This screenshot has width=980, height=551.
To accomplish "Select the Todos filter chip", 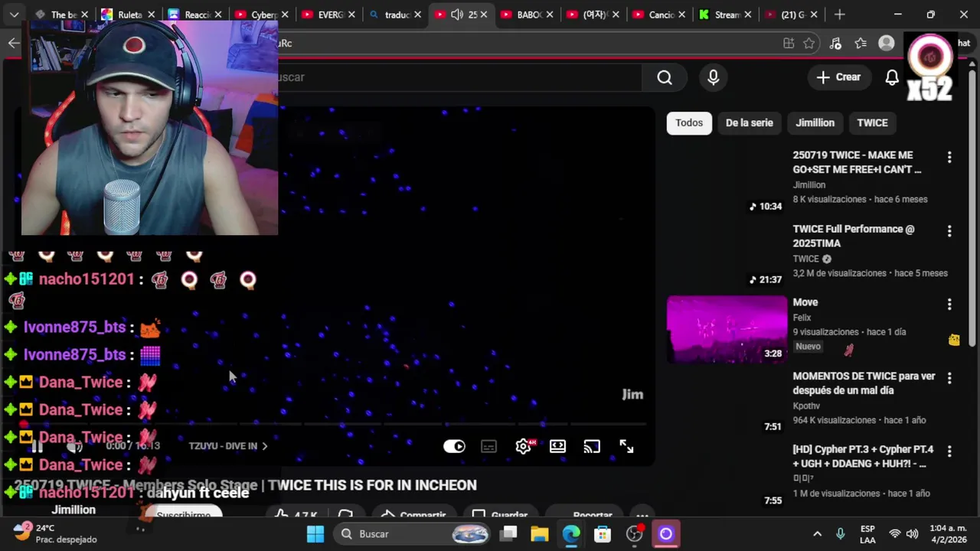I will 689,122.
